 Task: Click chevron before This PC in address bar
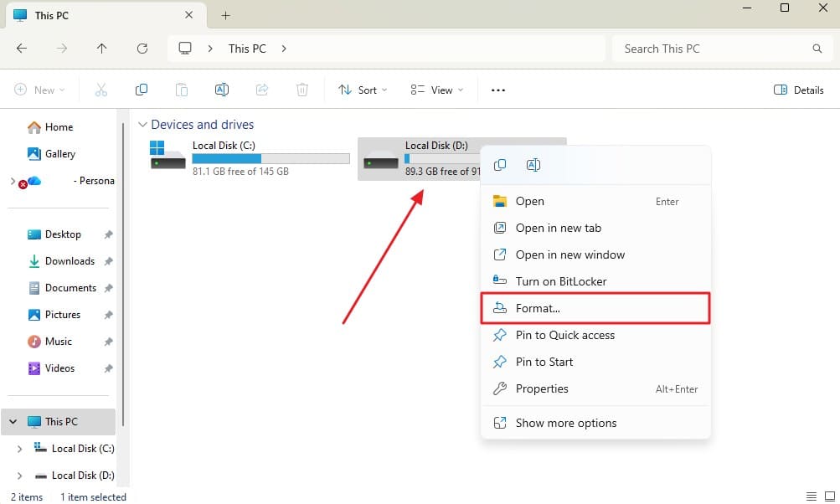210,49
